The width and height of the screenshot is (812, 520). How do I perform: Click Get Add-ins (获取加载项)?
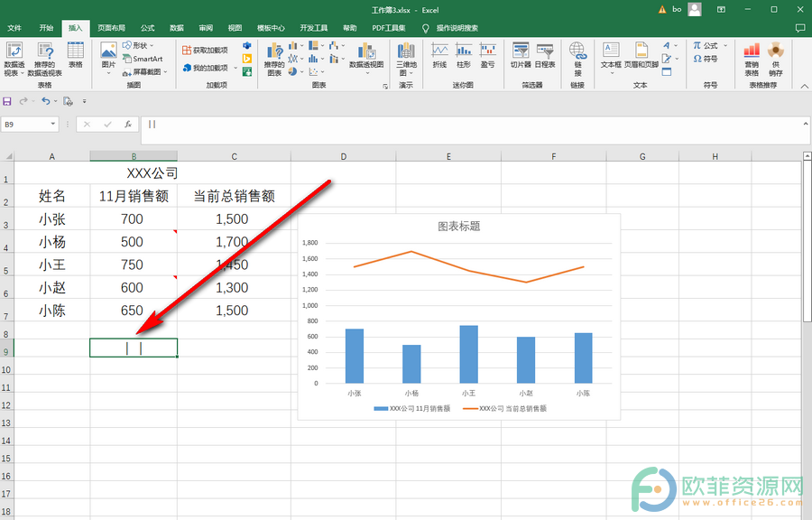pos(205,51)
